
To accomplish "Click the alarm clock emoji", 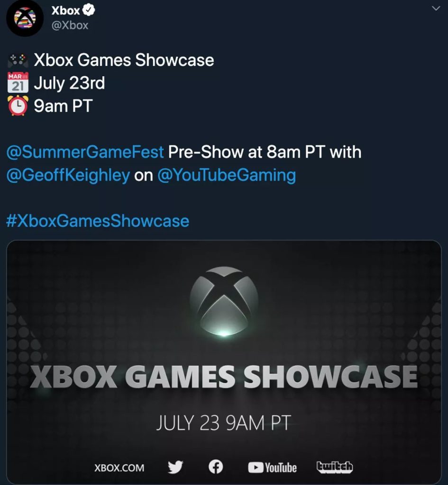I will [x=18, y=106].
